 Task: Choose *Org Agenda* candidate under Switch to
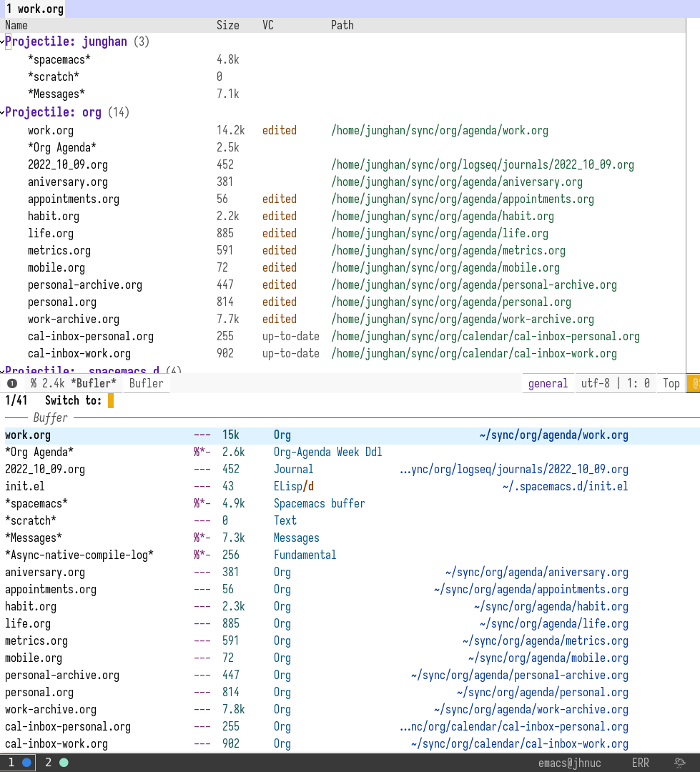point(350,452)
